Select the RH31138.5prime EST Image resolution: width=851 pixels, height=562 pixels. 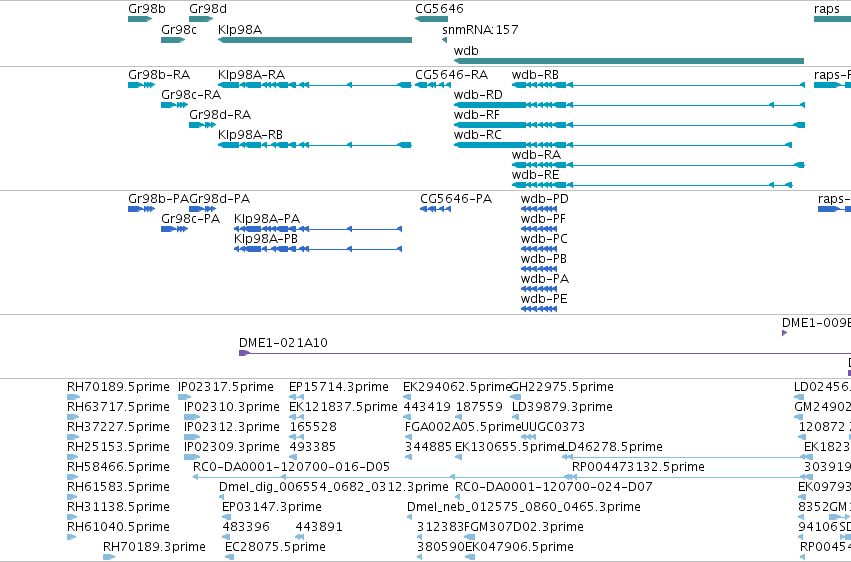tap(73, 518)
